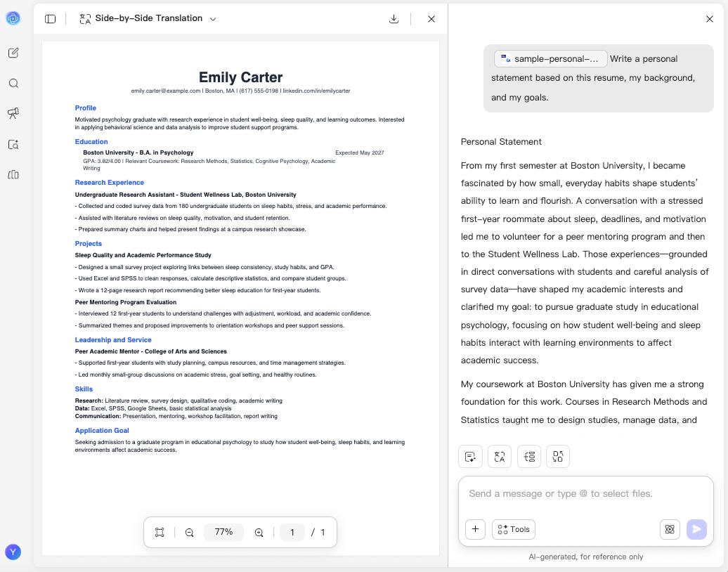Select the 77% zoom level field
The height and width of the screenshot is (572, 728).
223,532
